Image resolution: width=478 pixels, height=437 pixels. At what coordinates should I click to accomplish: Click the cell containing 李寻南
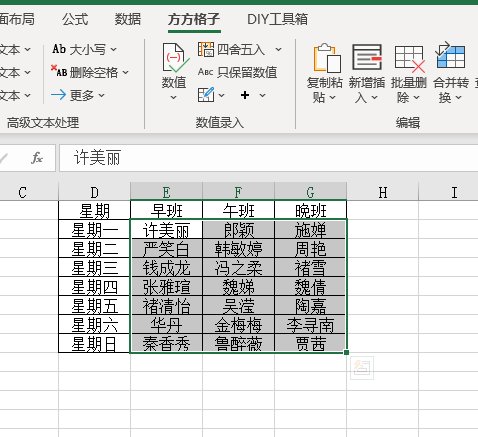tap(310, 324)
